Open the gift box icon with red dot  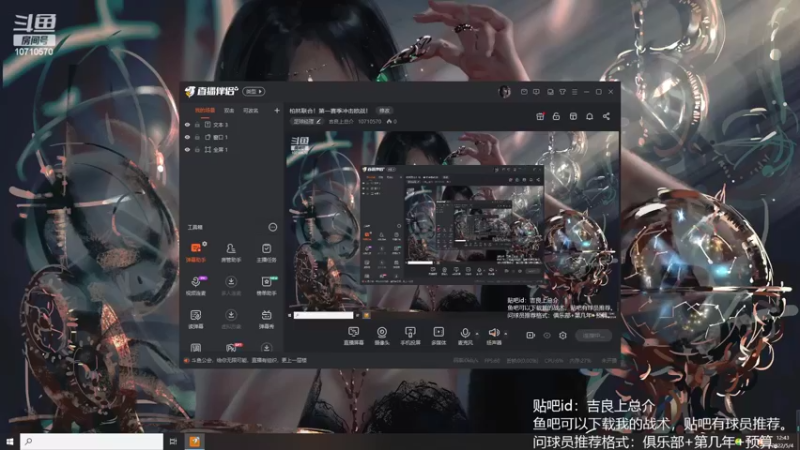coord(540,116)
